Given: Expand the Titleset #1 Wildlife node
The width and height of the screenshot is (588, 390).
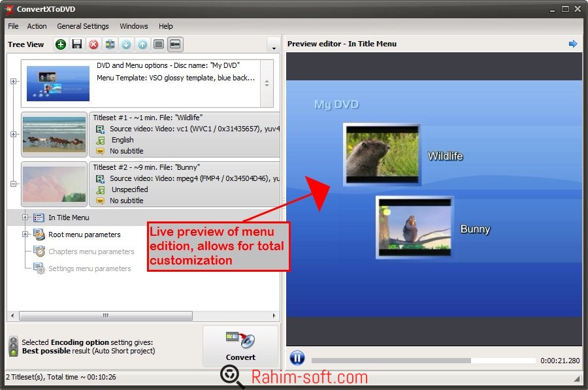Looking at the screenshot, I should [x=14, y=134].
